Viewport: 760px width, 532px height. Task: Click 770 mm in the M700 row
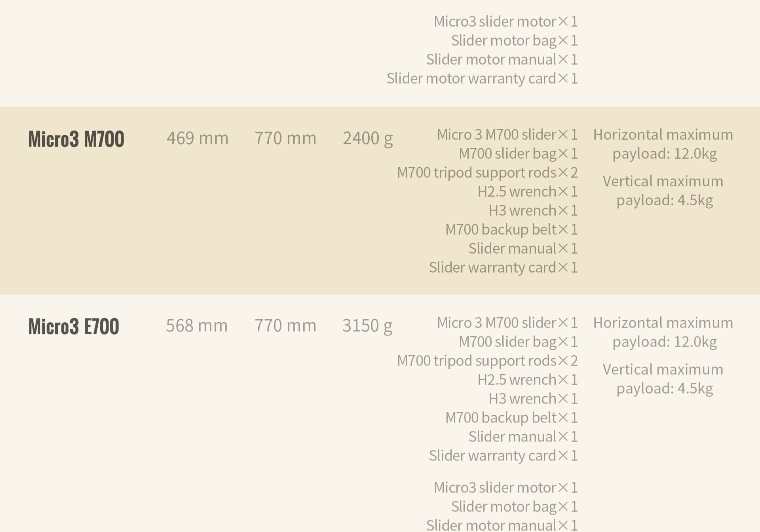[285, 138]
